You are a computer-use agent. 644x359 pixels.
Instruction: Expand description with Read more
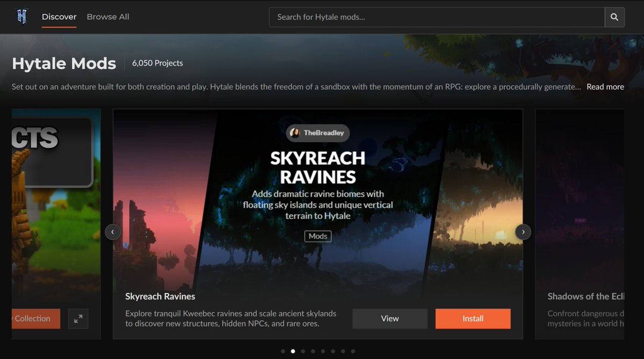point(605,86)
